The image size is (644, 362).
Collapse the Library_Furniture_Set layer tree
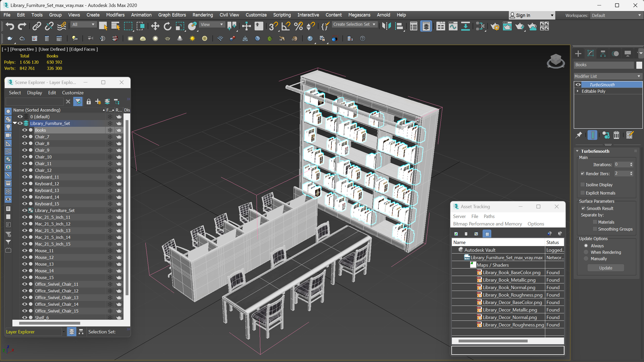15,123
